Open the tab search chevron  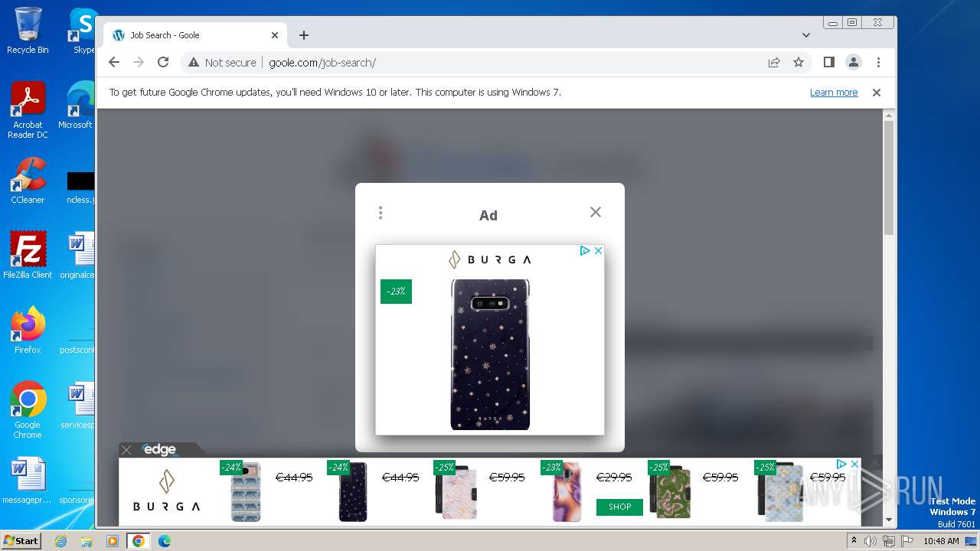tap(806, 35)
